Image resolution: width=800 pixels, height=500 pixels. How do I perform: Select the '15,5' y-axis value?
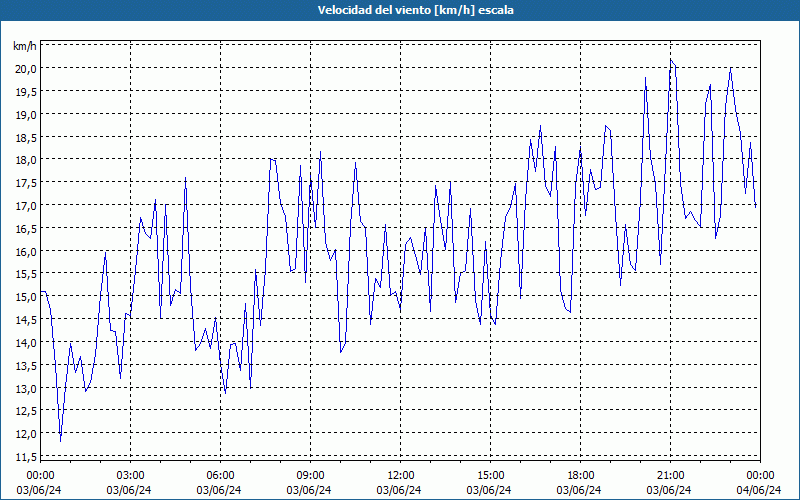click(26, 274)
